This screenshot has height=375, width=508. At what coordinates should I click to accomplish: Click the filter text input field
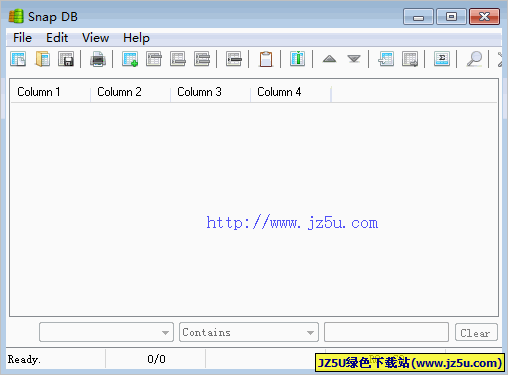[x=386, y=332]
